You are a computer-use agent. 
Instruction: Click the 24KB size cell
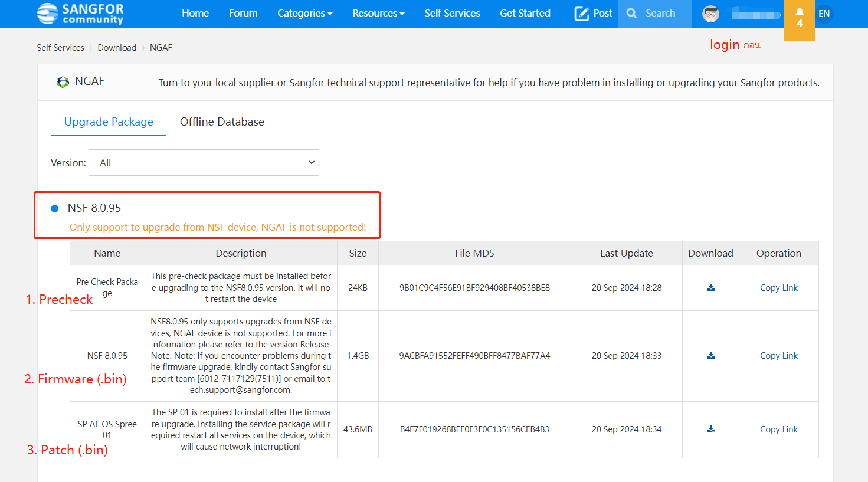point(358,288)
